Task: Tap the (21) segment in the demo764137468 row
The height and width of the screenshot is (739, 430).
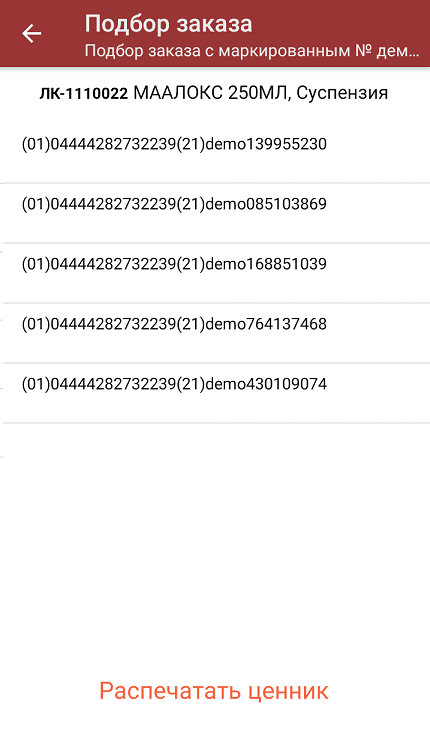Action: (191, 324)
